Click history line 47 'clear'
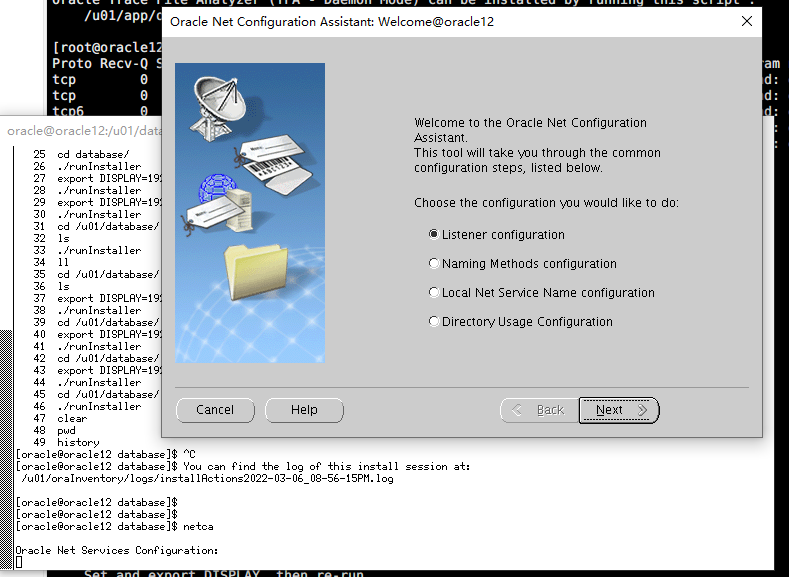The width and height of the screenshot is (789, 577). click(60, 419)
